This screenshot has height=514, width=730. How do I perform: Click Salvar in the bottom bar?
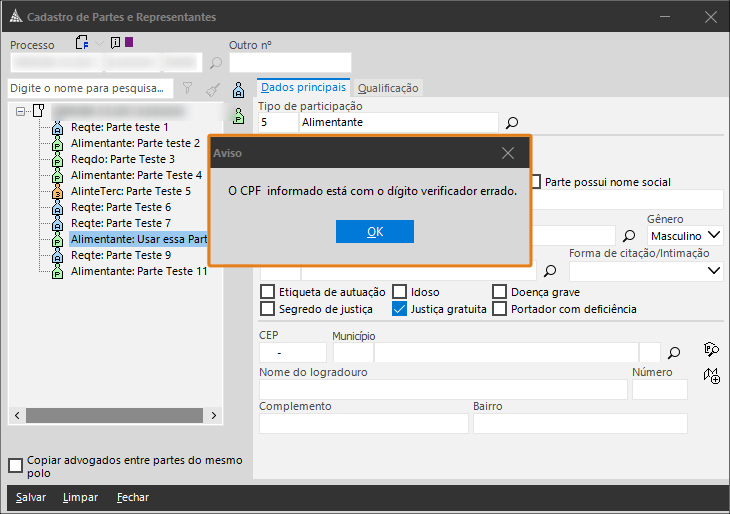pos(30,497)
